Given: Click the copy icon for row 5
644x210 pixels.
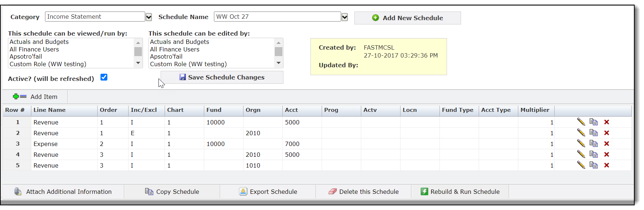Looking at the screenshot, I should click(594, 165).
